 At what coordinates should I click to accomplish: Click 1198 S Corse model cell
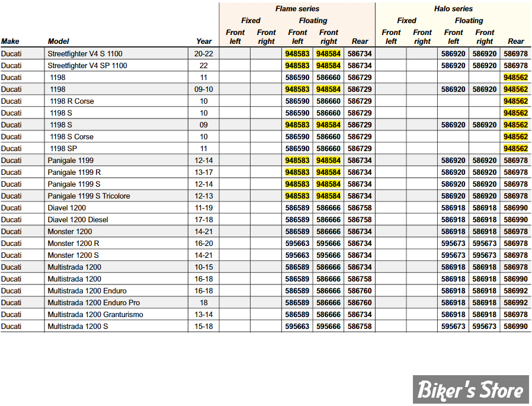tap(72, 137)
